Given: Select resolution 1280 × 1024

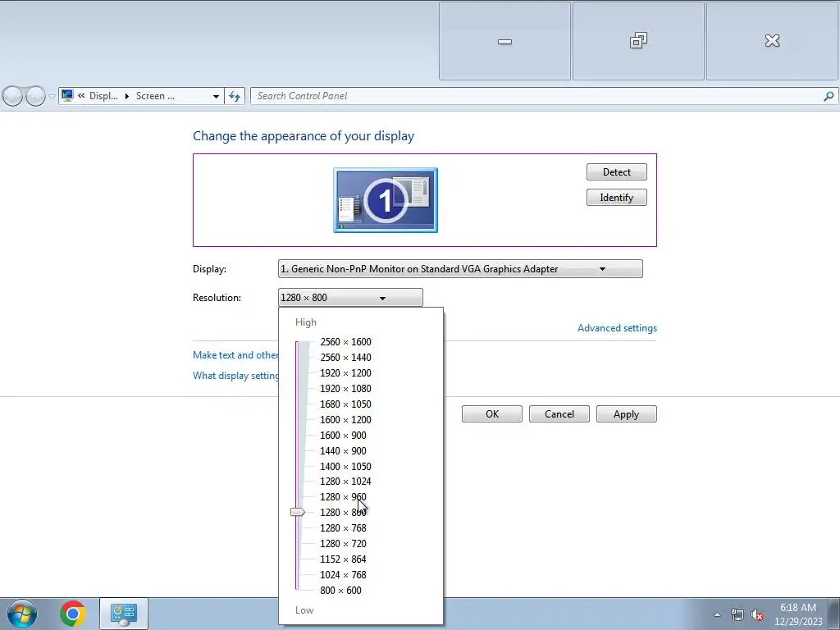Looking at the screenshot, I should coord(345,481).
